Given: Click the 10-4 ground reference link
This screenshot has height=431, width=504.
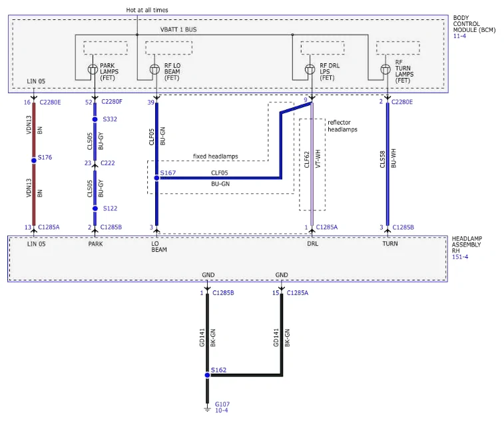Looking at the screenshot, I should click(x=222, y=410).
